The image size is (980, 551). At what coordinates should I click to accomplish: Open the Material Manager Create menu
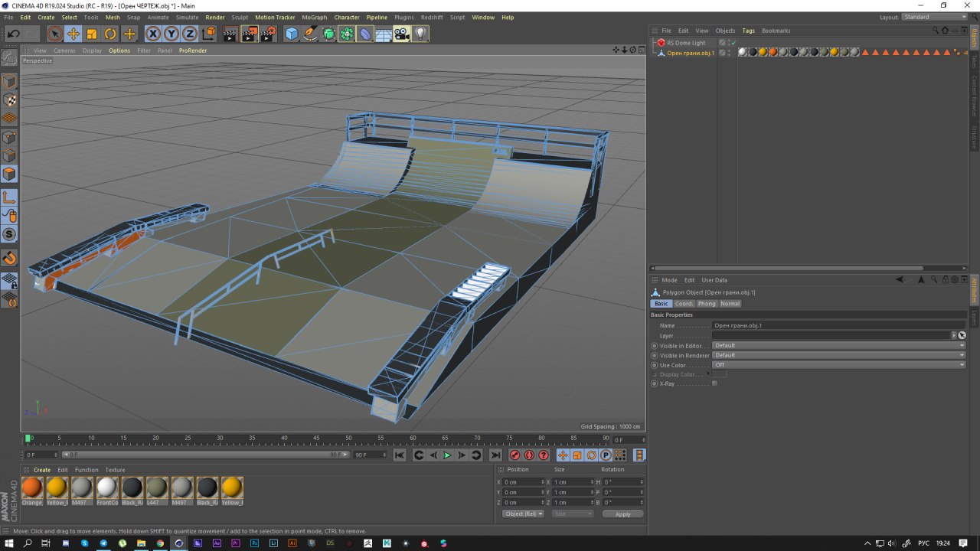click(x=42, y=470)
